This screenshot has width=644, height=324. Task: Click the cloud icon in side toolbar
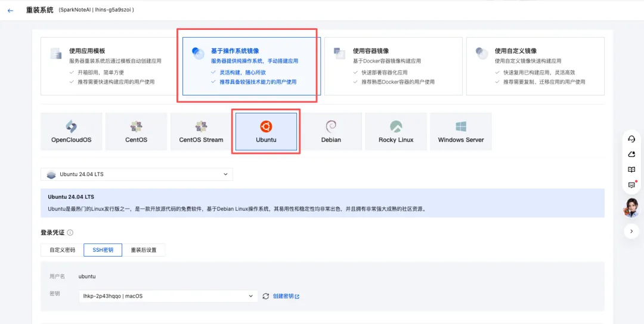(x=631, y=154)
